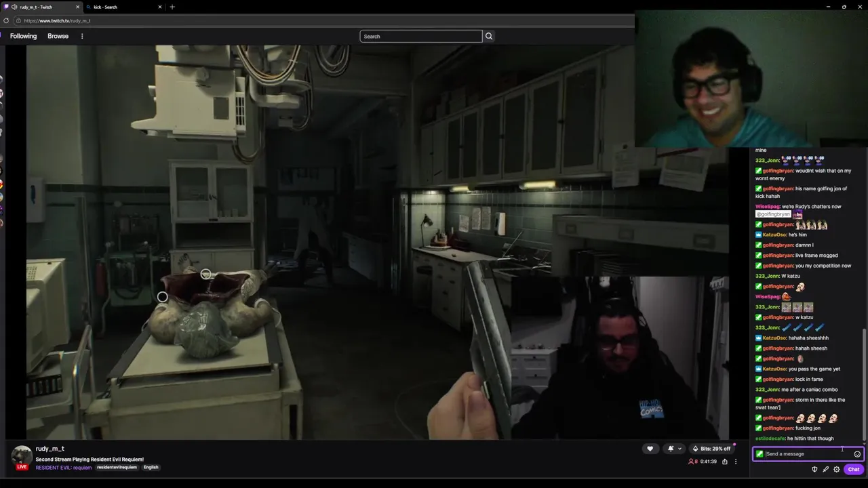This screenshot has width=868, height=488.
Task: Click the streamer avatar with LIVE badge
Action: 22,457
